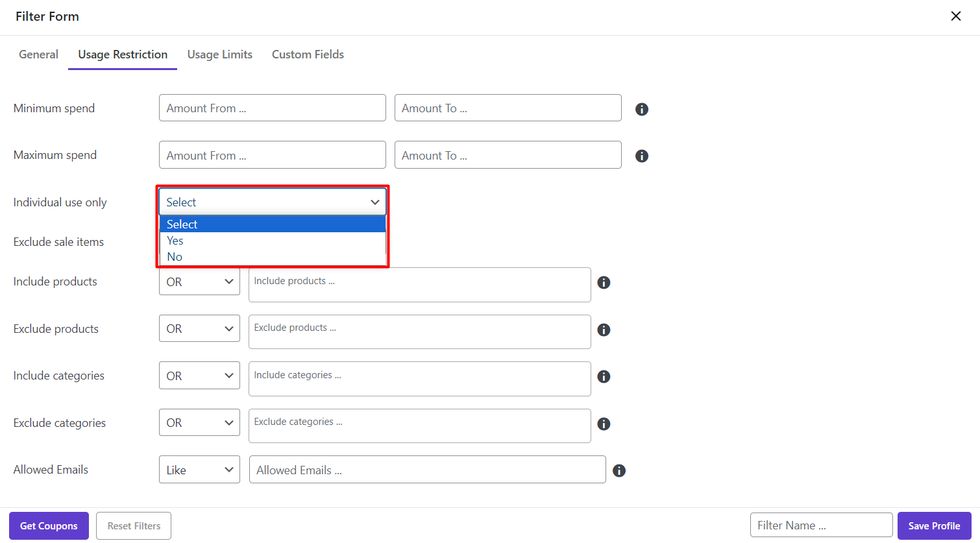Open Include products OR operator dropdown
Image resolution: width=980 pixels, height=543 pixels.
[x=199, y=282]
